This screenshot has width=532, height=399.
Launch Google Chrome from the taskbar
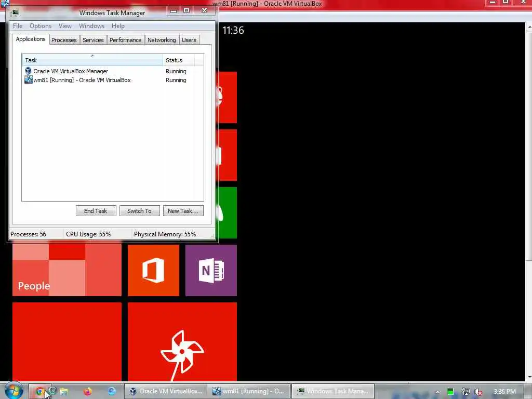[x=39, y=392]
